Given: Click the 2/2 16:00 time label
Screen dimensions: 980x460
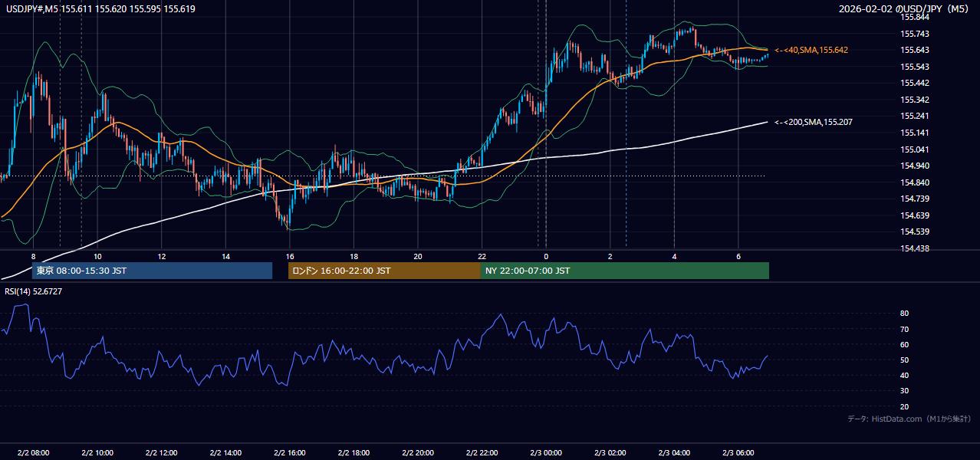Looking at the screenshot, I should click(x=290, y=452).
